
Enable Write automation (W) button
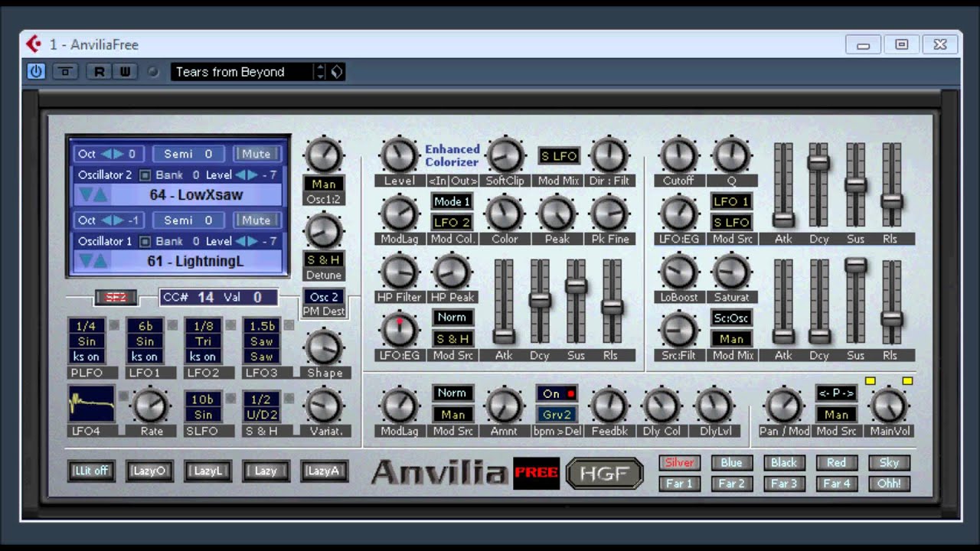click(125, 71)
